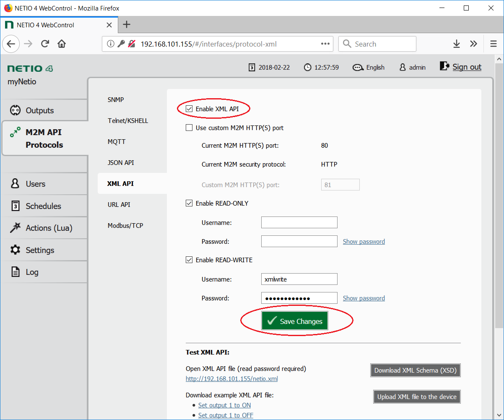Show more toolbar items chevron
Image resolution: width=504 pixels, height=420 pixels.
pos(473,44)
